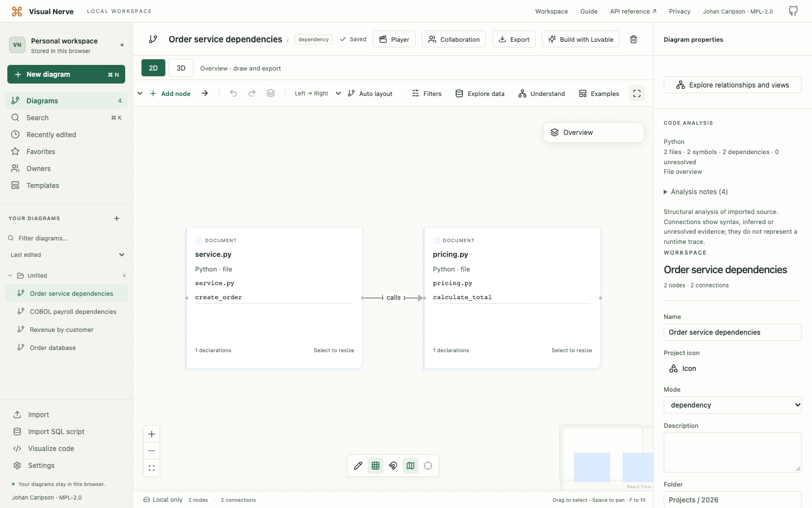Click the trash icon to delete the diagram
Screen dimensions: 812x508
[x=633, y=40]
